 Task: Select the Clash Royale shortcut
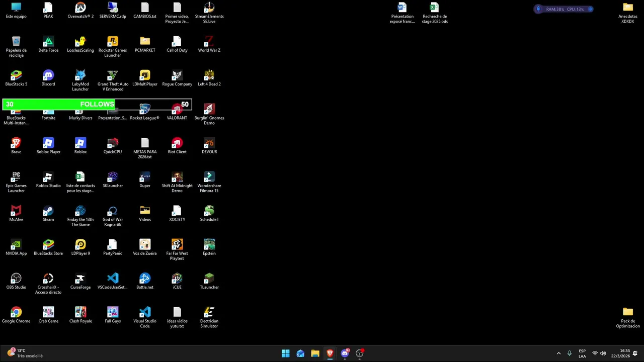[x=80, y=315]
